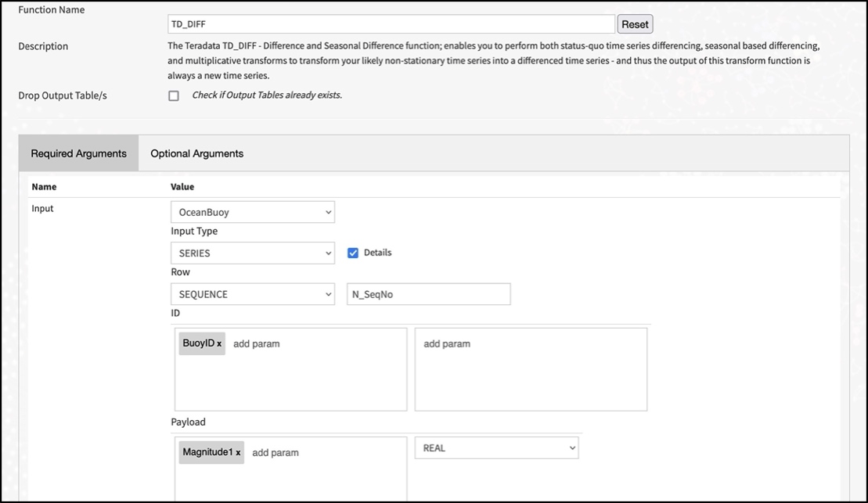Select the BuoyID parameter chip
This screenshot has width=868, height=503.
(x=197, y=343)
